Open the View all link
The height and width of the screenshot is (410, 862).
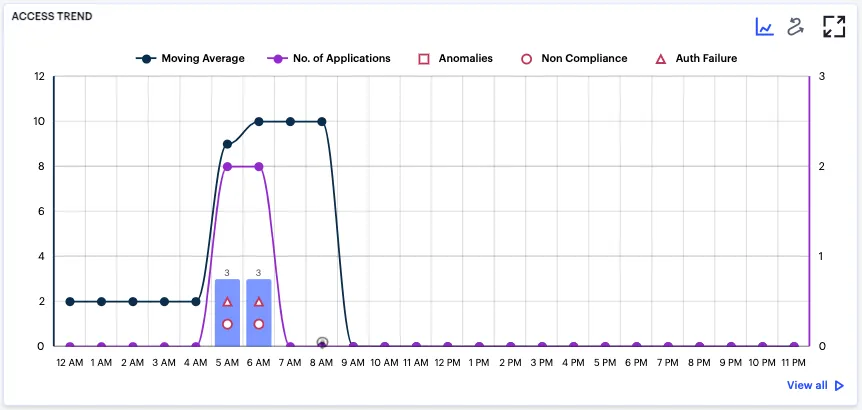(x=806, y=385)
